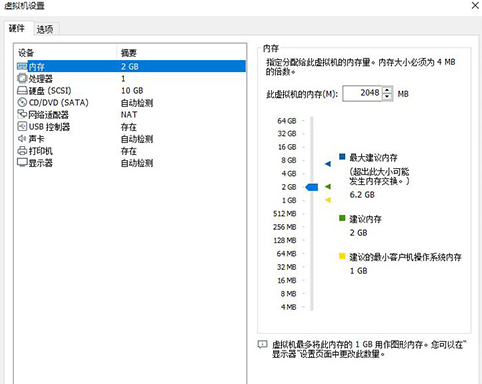Select the 硬盘 (SCSI) device row
This screenshot has width=482, height=384.
pos(131,91)
